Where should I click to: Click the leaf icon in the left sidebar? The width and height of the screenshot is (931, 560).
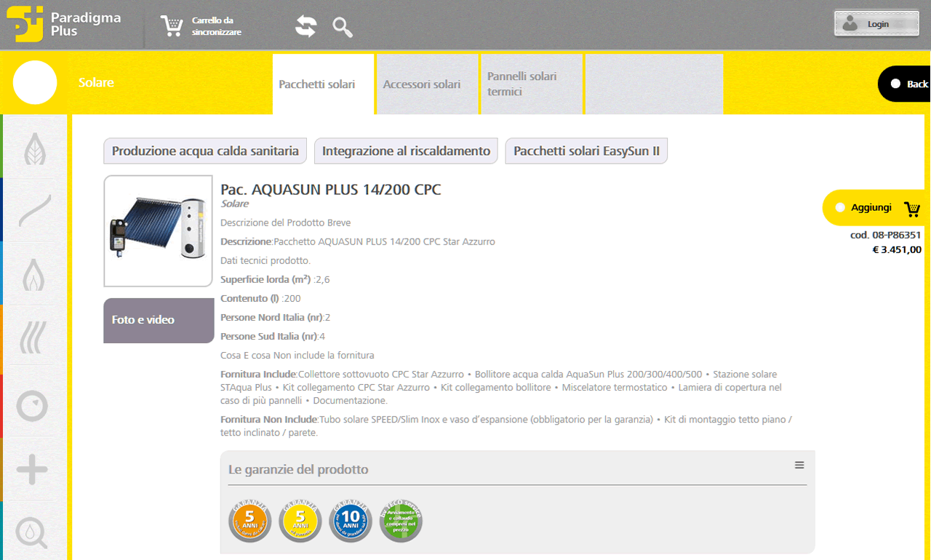click(33, 148)
